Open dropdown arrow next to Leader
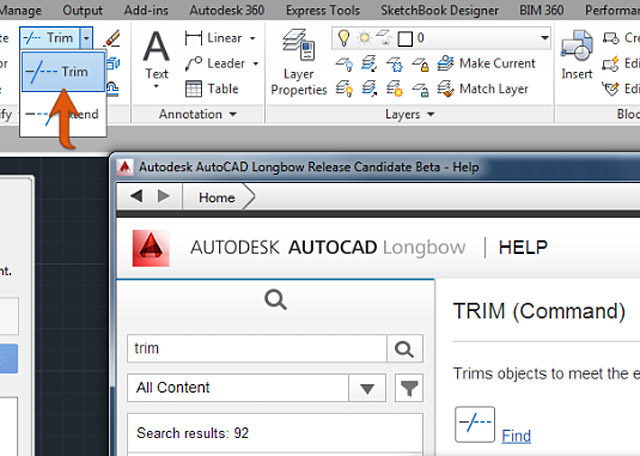The image size is (640, 456). tap(256, 64)
